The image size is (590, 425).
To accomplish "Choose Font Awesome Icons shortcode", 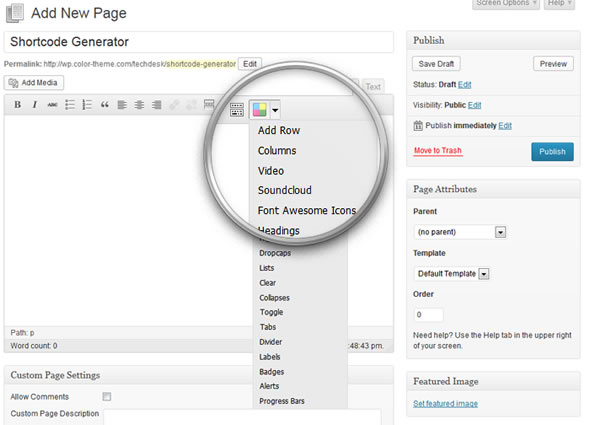I will coord(307,210).
